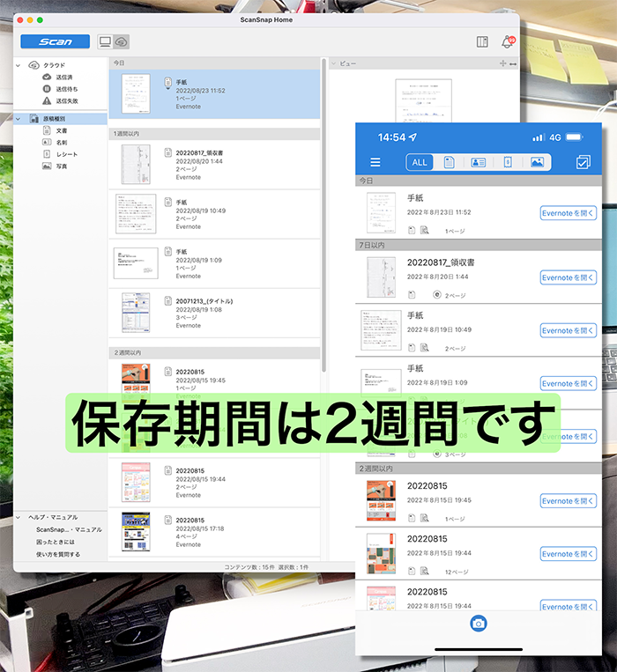Click the card icon beside 名刺

(x=47, y=143)
